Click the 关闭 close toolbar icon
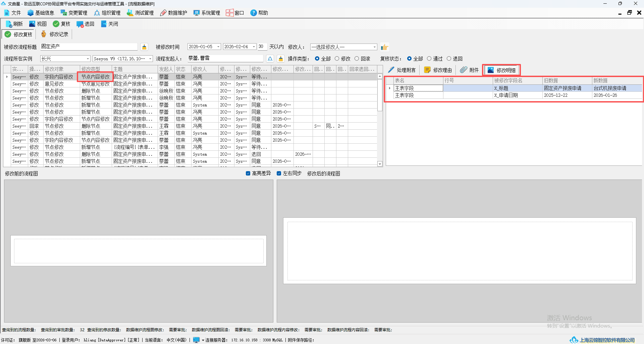The width and height of the screenshot is (644, 344). pyautogui.click(x=104, y=24)
